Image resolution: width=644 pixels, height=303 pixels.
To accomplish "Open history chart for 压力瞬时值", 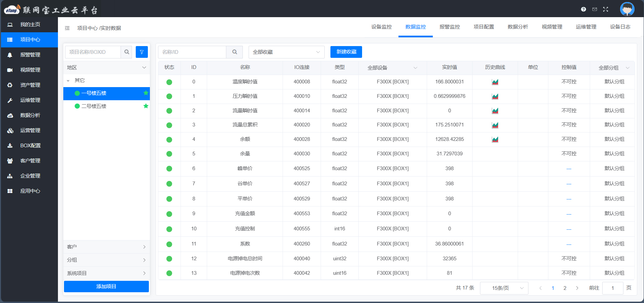I will (495, 97).
